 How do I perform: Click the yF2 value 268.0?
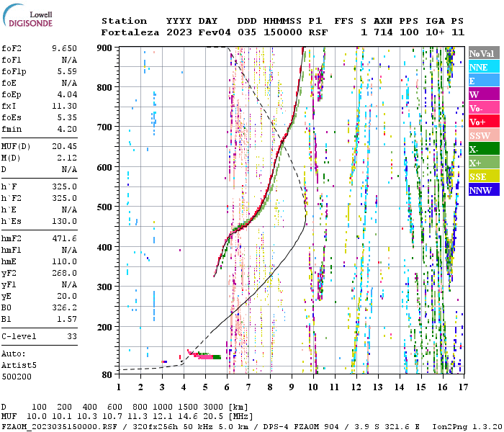(64, 273)
